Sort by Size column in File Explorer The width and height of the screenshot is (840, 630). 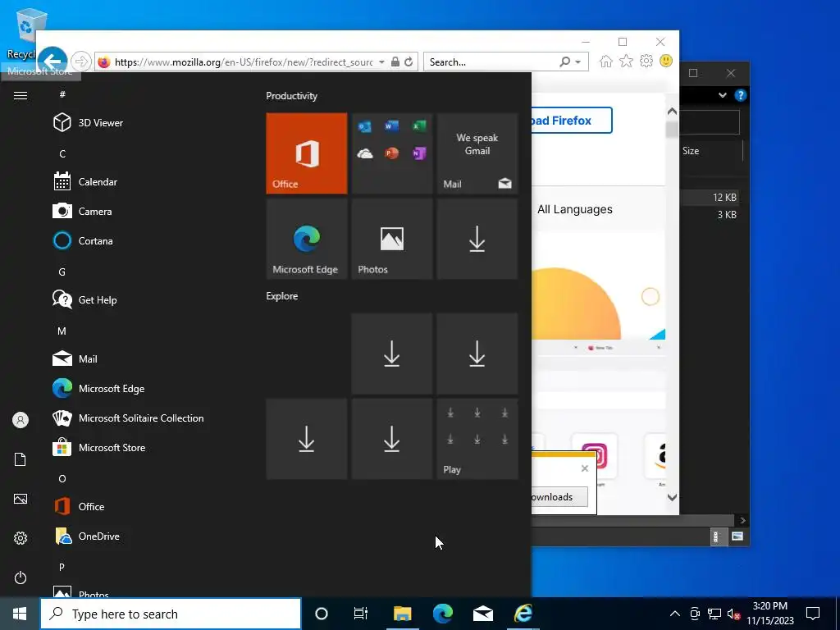point(691,151)
